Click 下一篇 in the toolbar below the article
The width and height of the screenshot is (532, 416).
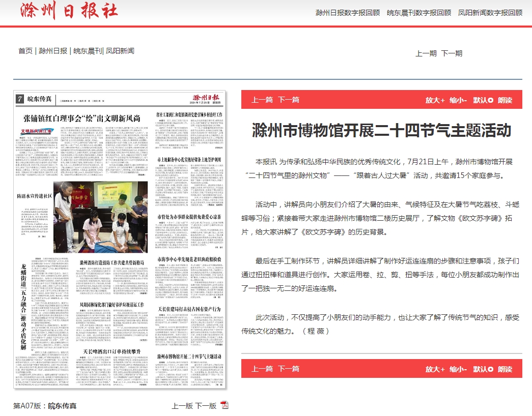(289, 369)
